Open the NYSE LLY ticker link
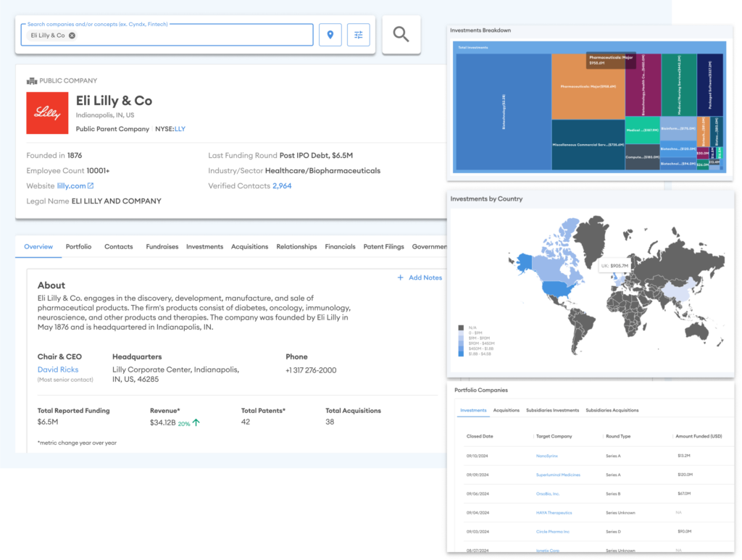Viewport: 742px width, 560px height. (x=180, y=129)
